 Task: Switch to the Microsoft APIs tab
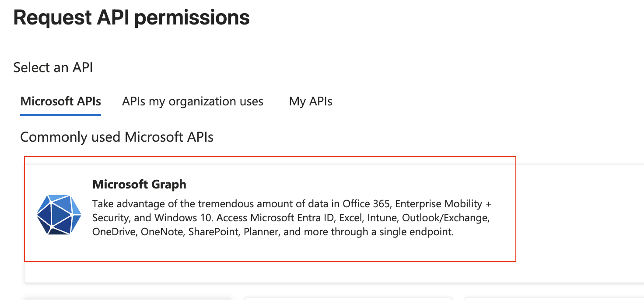pyautogui.click(x=61, y=101)
